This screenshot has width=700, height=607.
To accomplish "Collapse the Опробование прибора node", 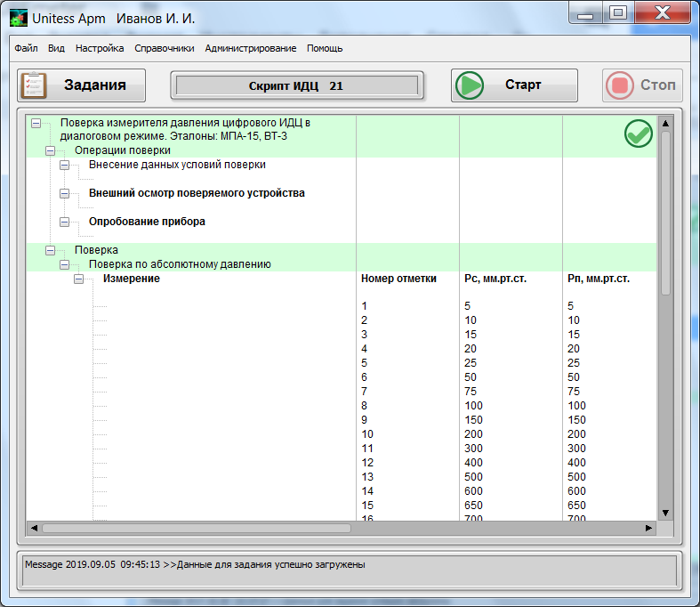I will coord(64,222).
